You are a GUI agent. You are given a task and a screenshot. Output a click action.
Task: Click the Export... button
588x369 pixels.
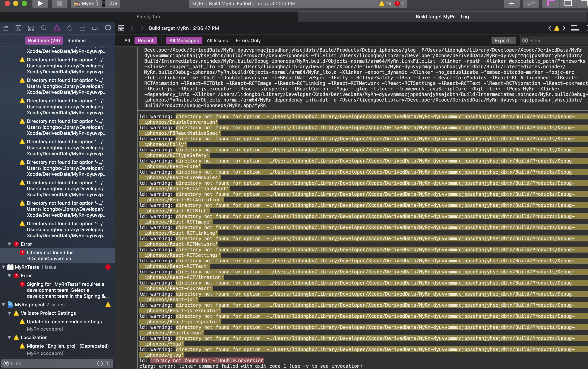(x=503, y=41)
